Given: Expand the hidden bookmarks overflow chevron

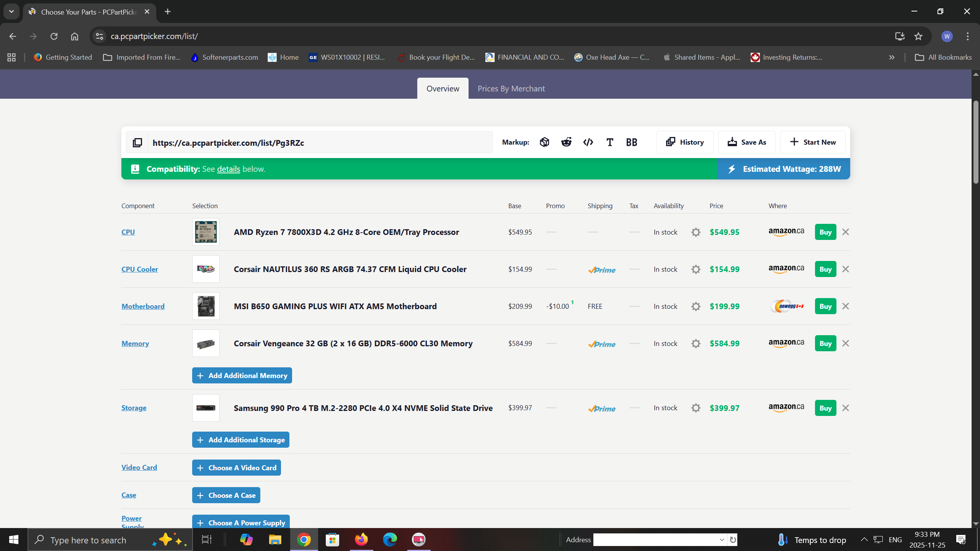Looking at the screenshot, I should click(x=892, y=57).
